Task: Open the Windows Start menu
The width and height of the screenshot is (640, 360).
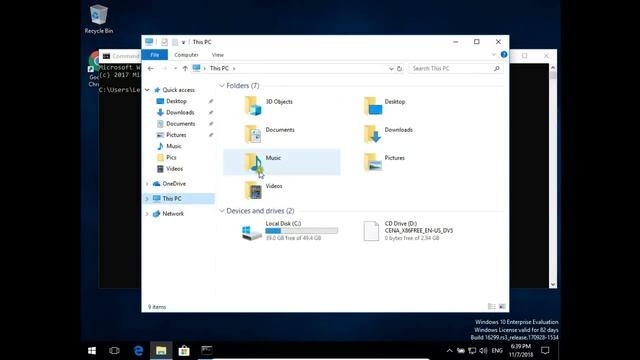Action: click(92, 351)
